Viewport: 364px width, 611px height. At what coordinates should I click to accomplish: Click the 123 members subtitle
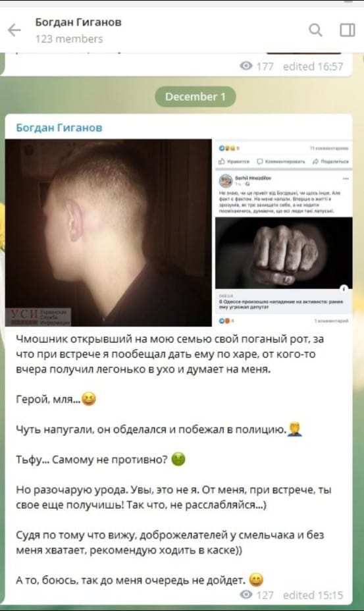pos(69,39)
